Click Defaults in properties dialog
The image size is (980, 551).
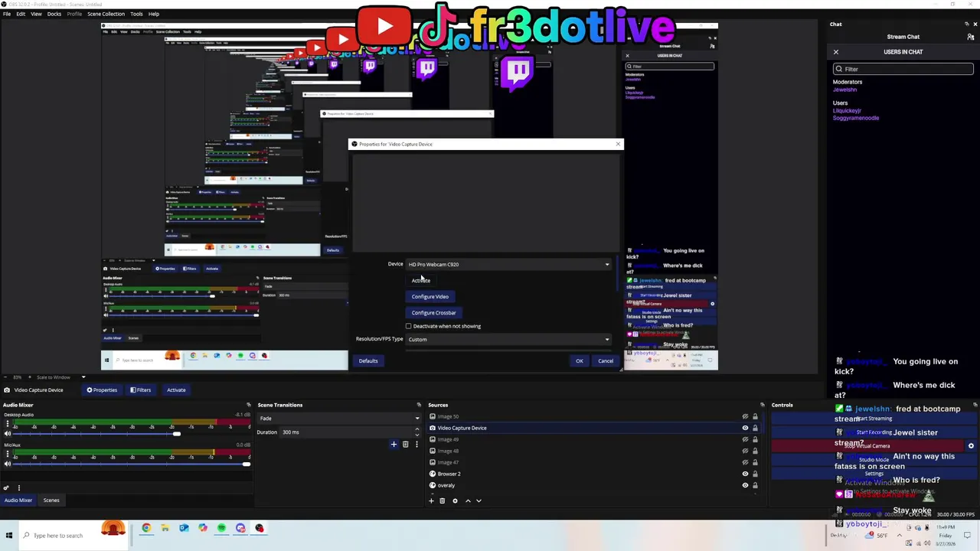click(368, 361)
